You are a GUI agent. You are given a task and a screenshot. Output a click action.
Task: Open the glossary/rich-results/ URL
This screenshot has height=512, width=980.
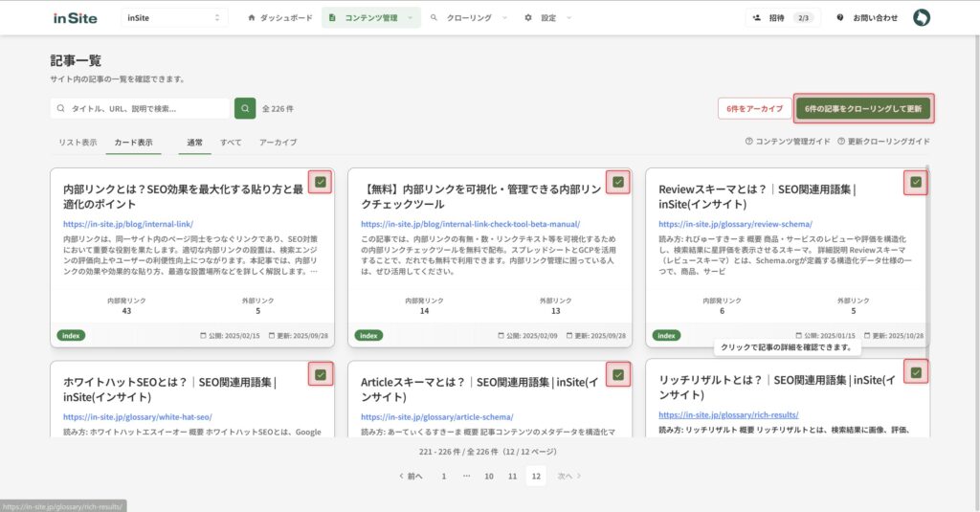coord(728,415)
